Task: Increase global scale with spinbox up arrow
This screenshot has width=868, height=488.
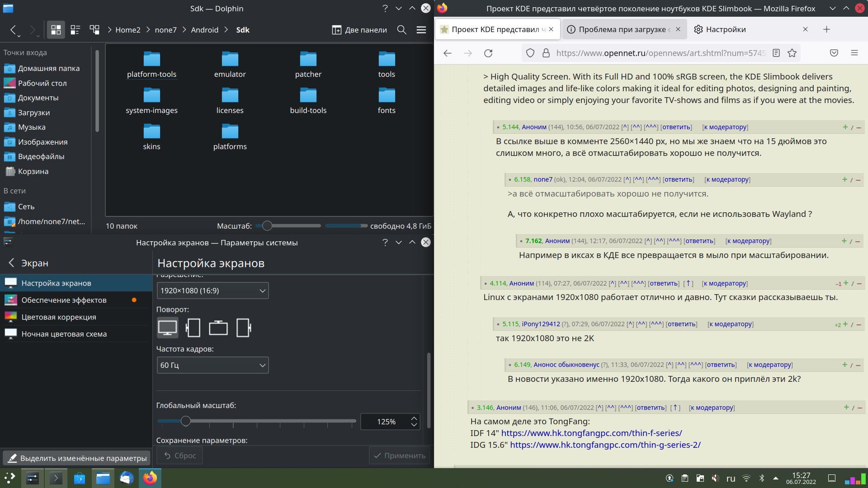Action: 414,418
